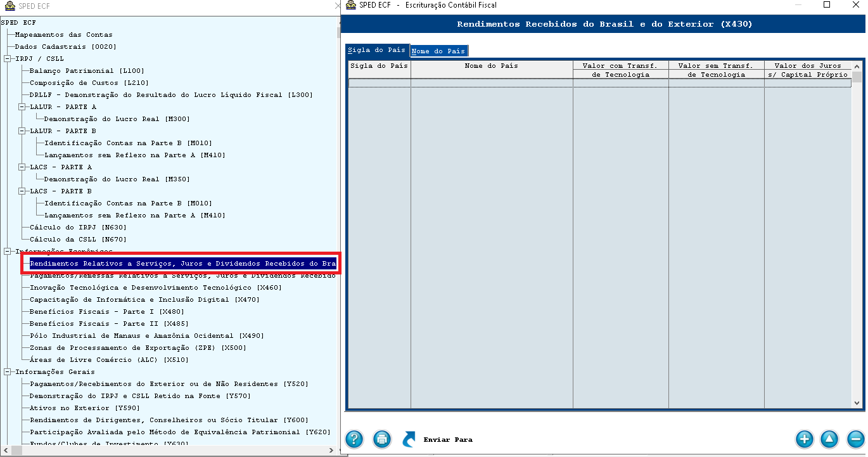This screenshot has height=457, width=868.
Task: Open Cálculo da CSLL [N670]
Action: coord(78,240)
